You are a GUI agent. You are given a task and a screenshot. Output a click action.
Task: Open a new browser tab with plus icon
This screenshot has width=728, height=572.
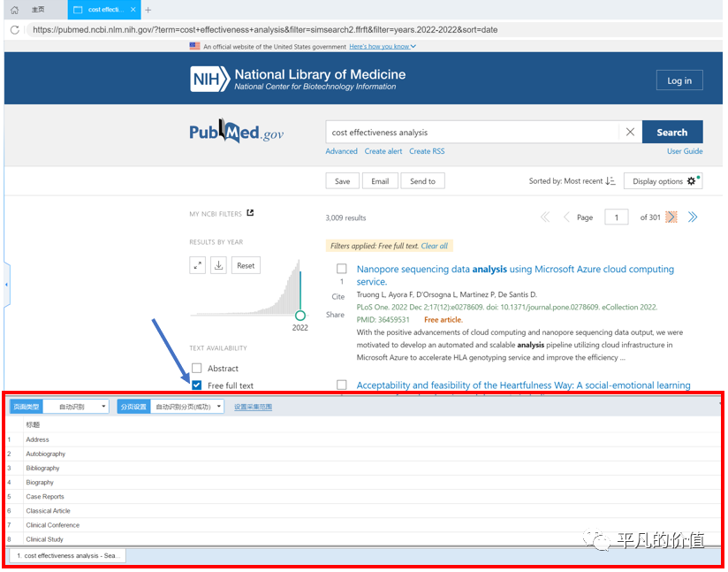(148, 10)
